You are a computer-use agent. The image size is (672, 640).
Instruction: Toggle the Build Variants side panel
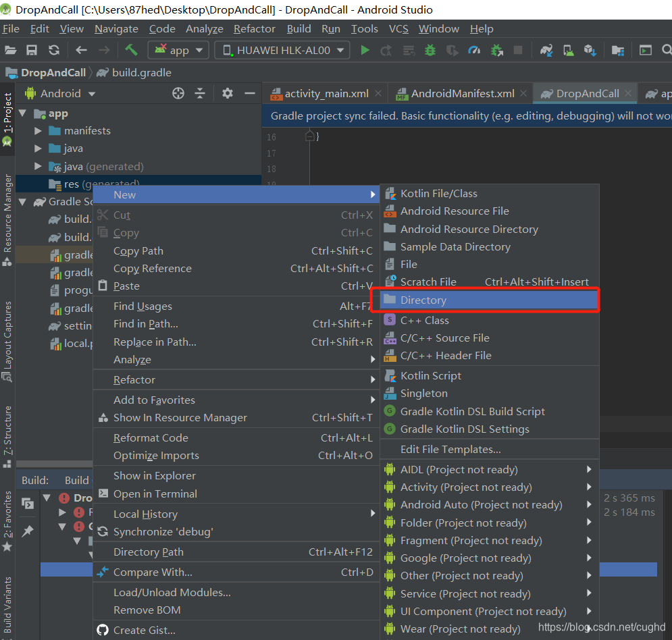7,606
